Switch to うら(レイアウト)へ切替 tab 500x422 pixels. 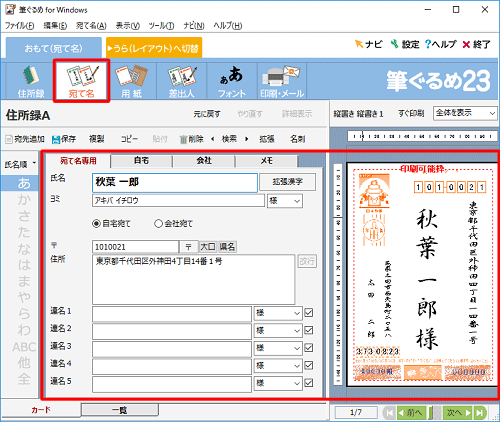pyautogui.click(x=154, y=48)
